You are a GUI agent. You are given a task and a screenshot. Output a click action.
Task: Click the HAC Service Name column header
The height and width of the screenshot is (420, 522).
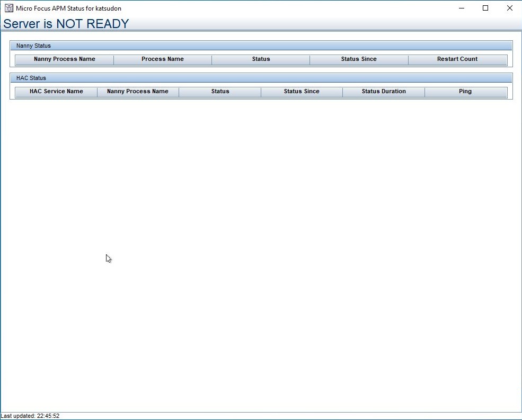point(55,91)
